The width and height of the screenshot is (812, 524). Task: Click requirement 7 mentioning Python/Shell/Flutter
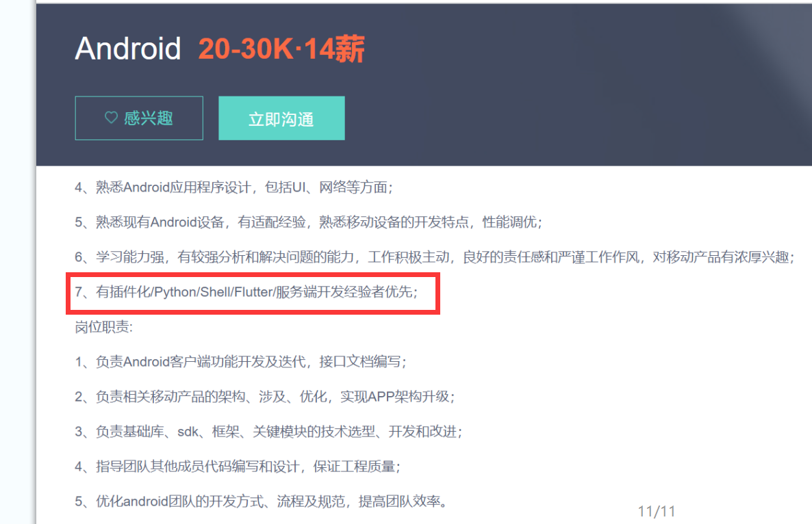tap(246, 292)
